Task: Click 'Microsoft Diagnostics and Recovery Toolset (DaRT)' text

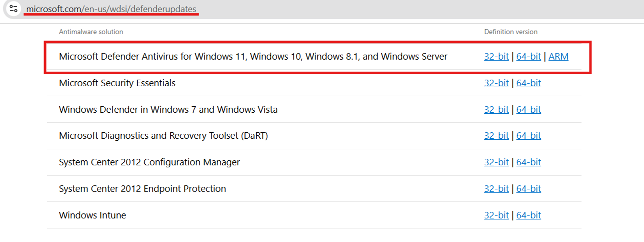Action: coord(163,136)
